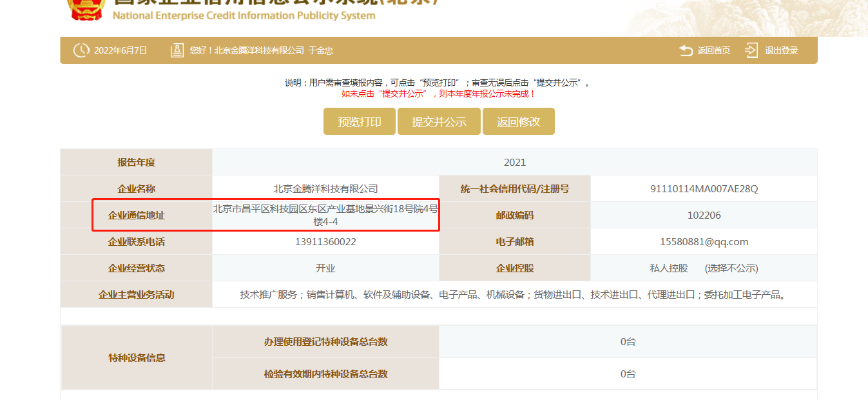Viewport: 868px width, 400px height.
Task: Click the 企业通信地址 label cell
Action: (x=137, y=215)
